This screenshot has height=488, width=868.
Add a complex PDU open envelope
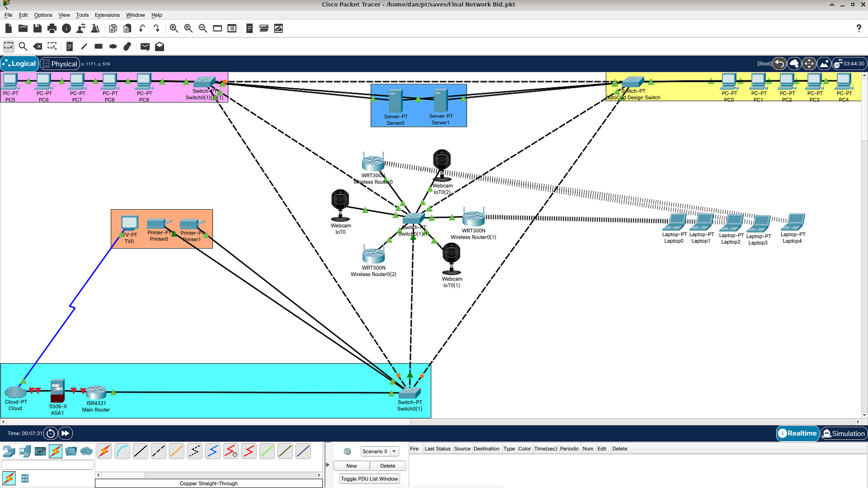click(x=160, y=47)
